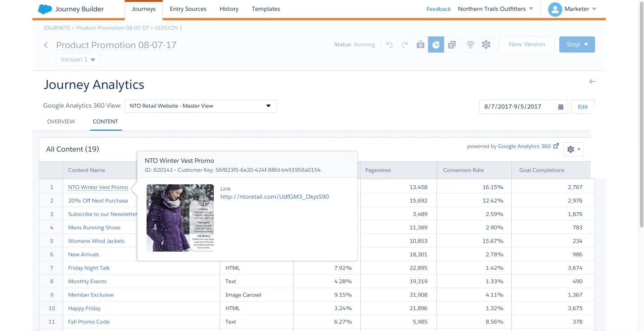Image resolution: width=644 pixels, height=331 pixels.
Task: Click the Womens Wind Jackets link
Action: pos(96,241)
